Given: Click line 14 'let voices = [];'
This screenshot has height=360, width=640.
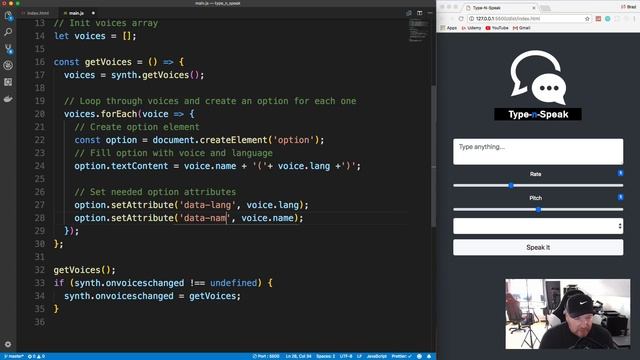Looking at the screenshot, I should pyautogui.click(x=95, y=36).
